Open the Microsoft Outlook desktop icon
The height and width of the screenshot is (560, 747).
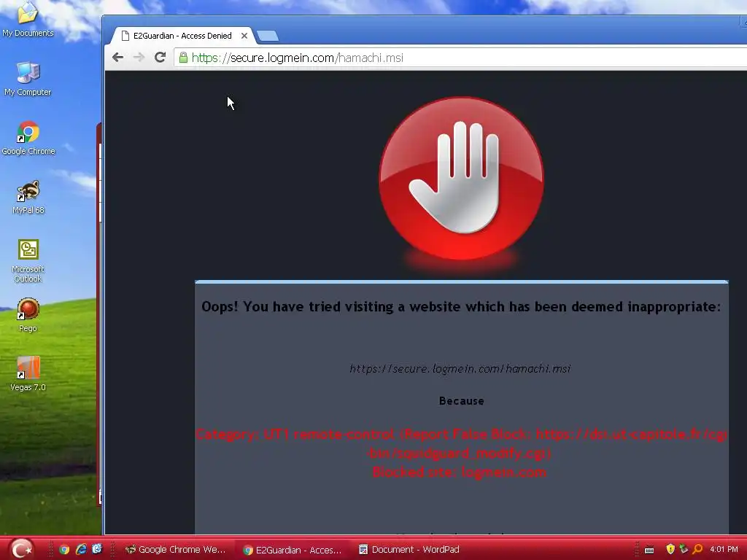click(28, 260)
